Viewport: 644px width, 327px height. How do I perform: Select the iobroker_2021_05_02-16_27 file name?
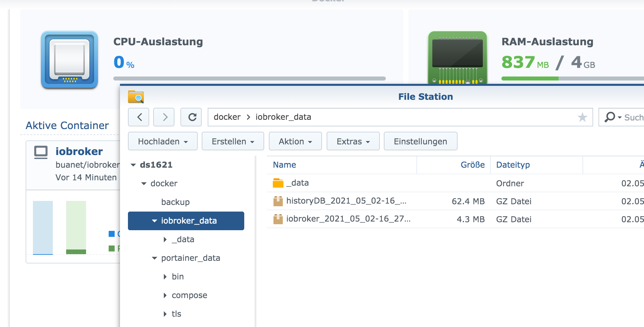click(348, 219)
